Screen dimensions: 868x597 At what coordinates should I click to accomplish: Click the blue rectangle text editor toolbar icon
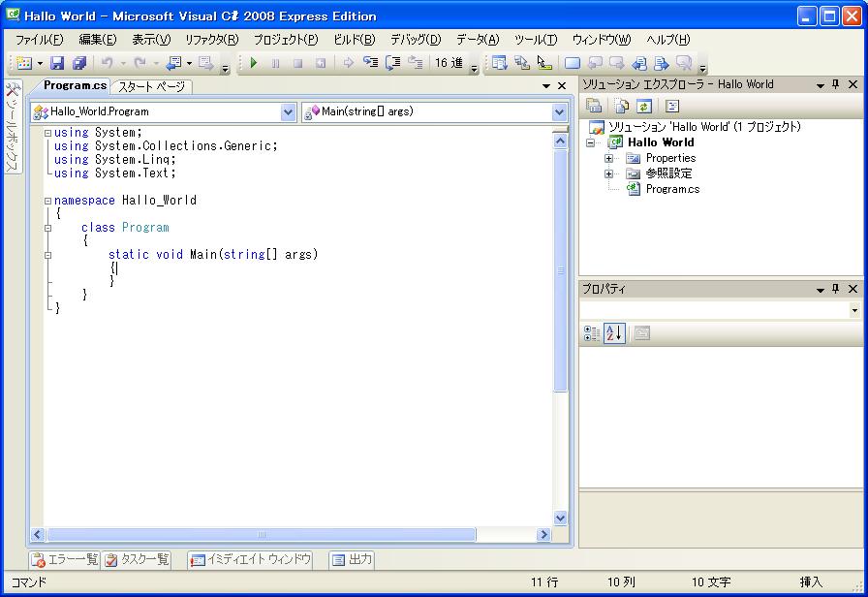[x=573, y=63]
